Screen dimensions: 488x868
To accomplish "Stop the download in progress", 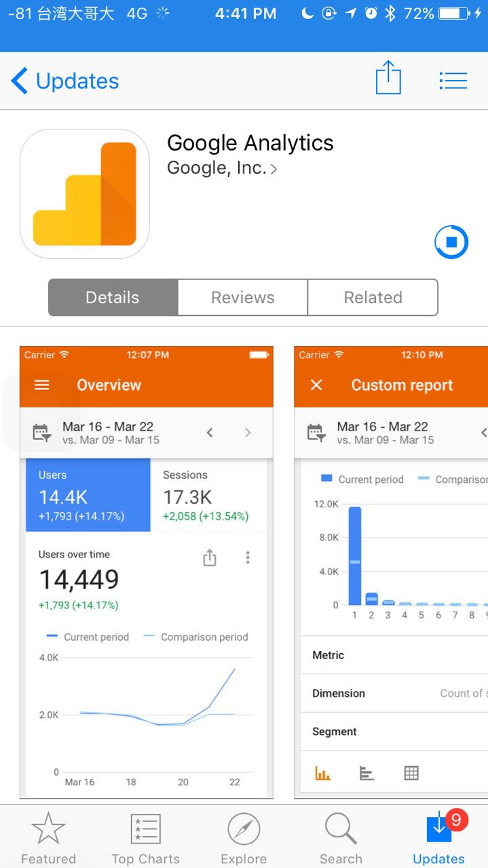I will [x=451, y=242].
